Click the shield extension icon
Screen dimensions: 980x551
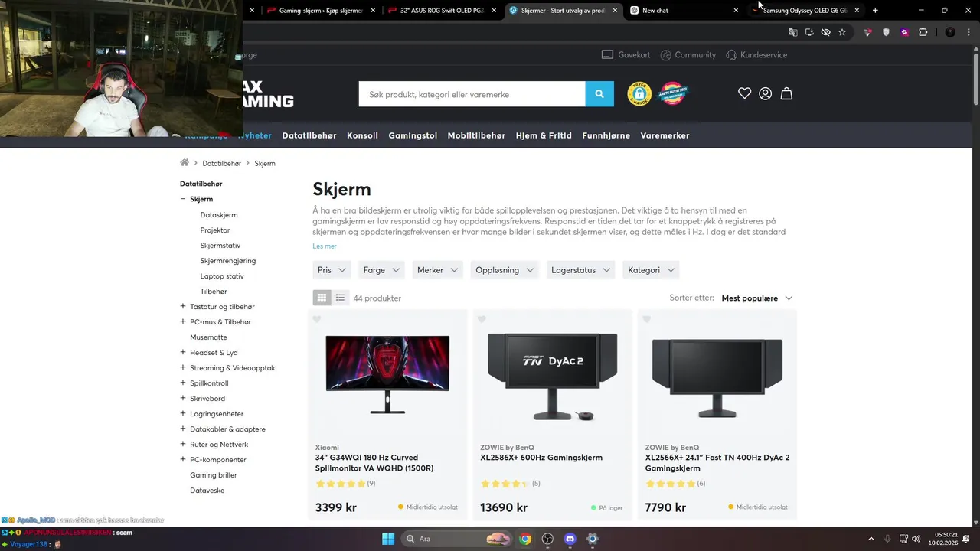(x=886, y=32)
